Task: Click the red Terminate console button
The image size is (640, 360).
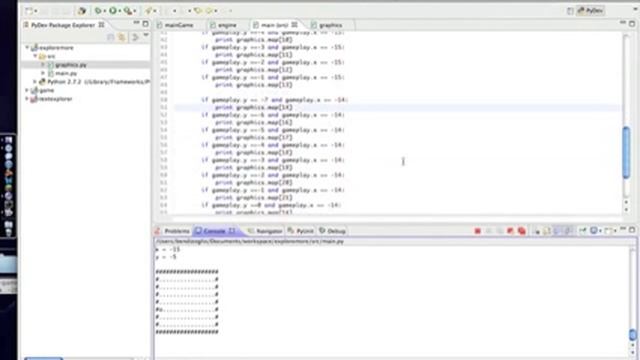Action: tap(478, 231)
